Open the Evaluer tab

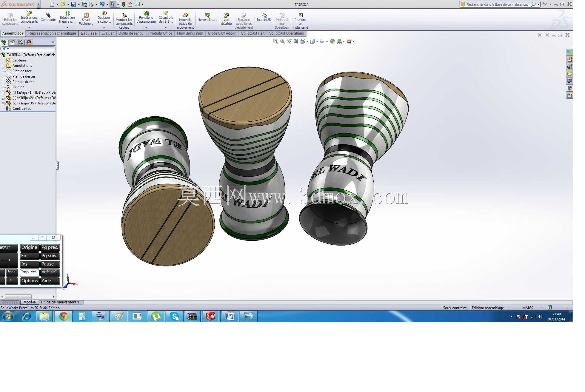pos(107,33)
